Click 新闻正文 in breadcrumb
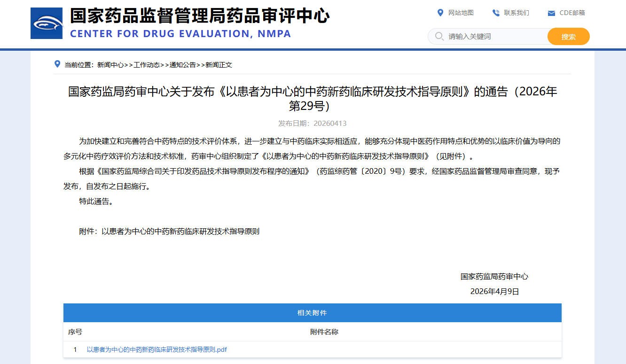The image size is (626, 364). coord(219,65)
